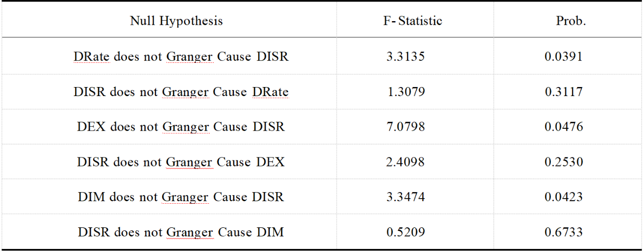Click 'DEX does not Granger Cause DISR'
Image resolution: width=644 pixels, height=251 pixels.
[181, 127]
